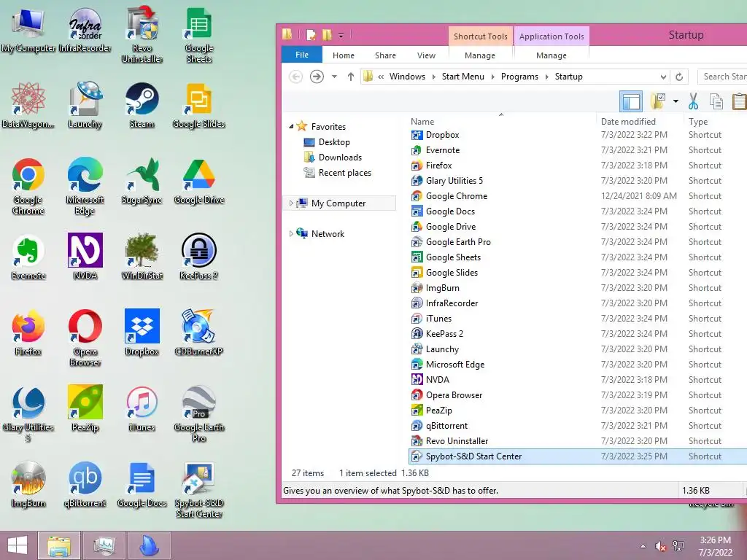The image size is (747, 560).
Task: Click the Forward navigation arrow
Action: (317, 77)
